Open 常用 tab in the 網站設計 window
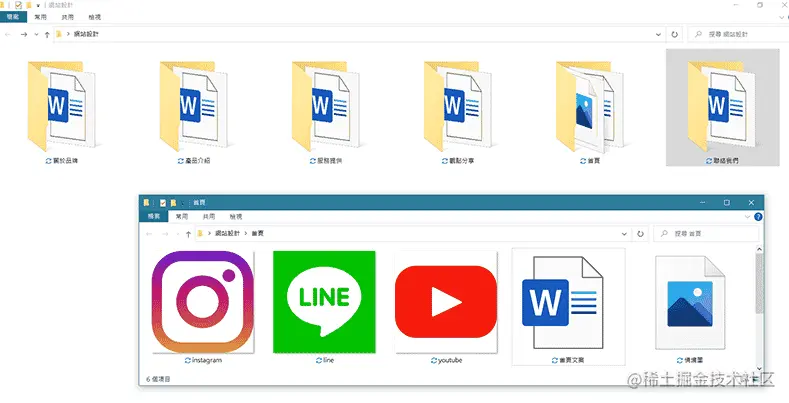This screenshot has height=403, width=789. pyautogui.click(x=40, y=17)
